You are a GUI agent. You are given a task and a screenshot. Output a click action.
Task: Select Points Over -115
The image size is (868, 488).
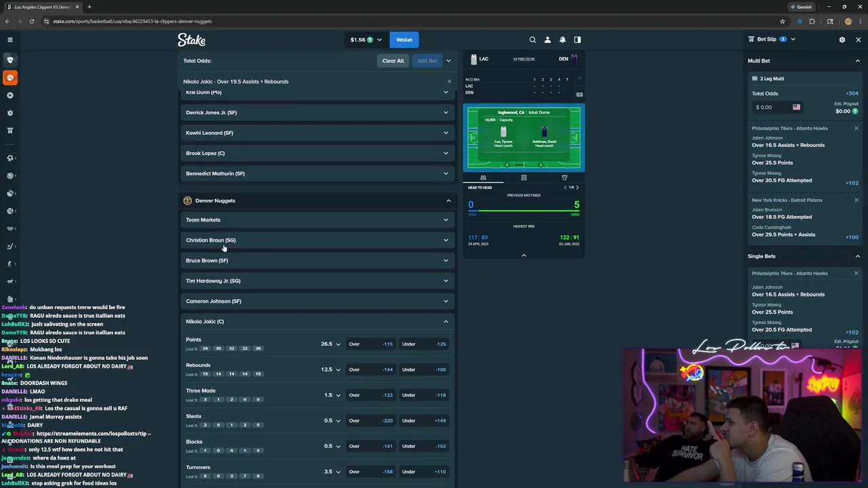tap(370, 344)
